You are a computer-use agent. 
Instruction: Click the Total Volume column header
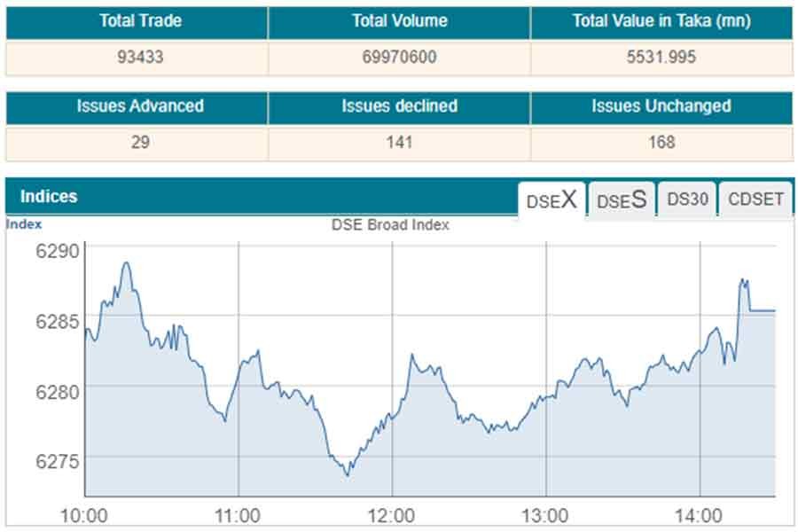399,21
